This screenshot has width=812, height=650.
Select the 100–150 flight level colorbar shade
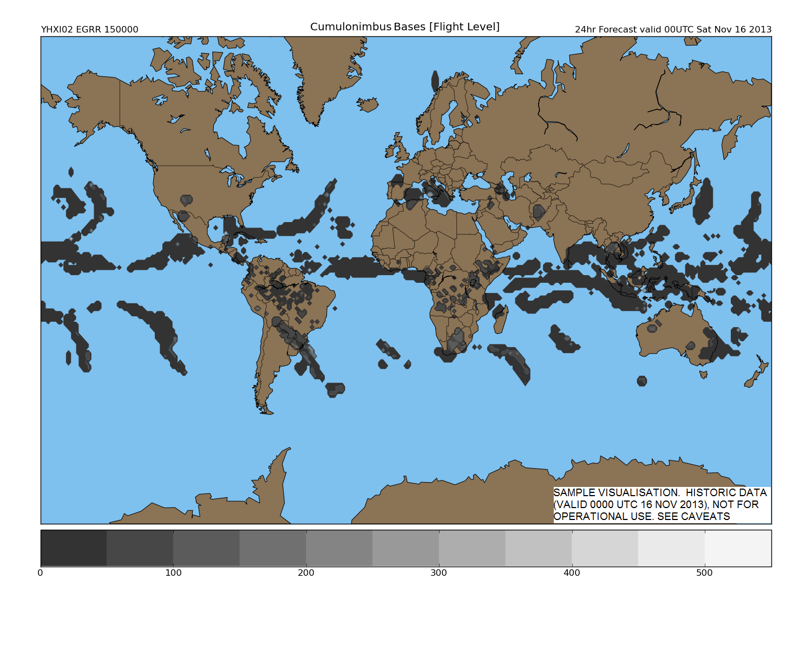pyautogui.click(x=206, y=548)
